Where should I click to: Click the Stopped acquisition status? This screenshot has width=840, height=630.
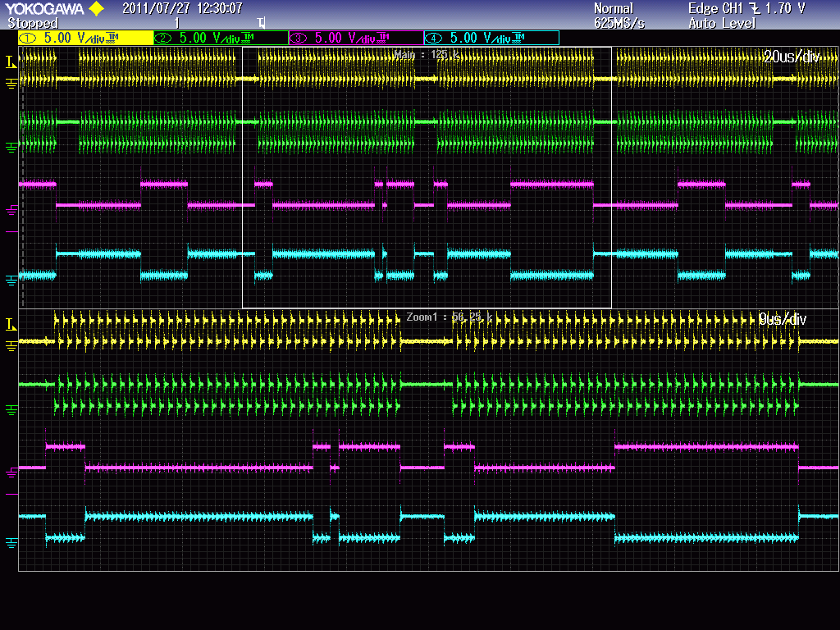pyautogui.click(x=33, y=23)
